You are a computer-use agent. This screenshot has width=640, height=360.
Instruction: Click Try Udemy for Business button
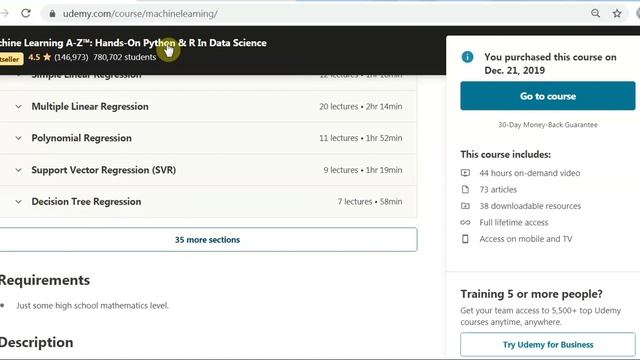coord(548,344)
